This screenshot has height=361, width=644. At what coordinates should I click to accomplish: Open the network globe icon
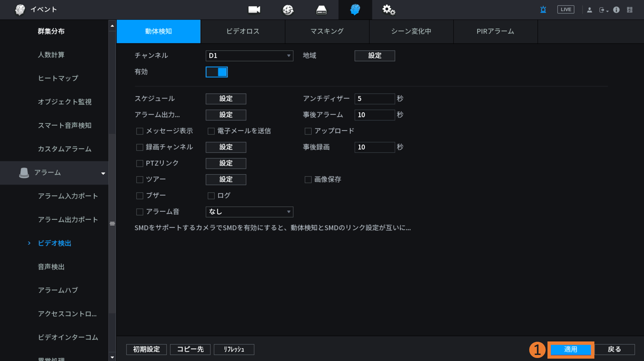click(x=288, y=10)
